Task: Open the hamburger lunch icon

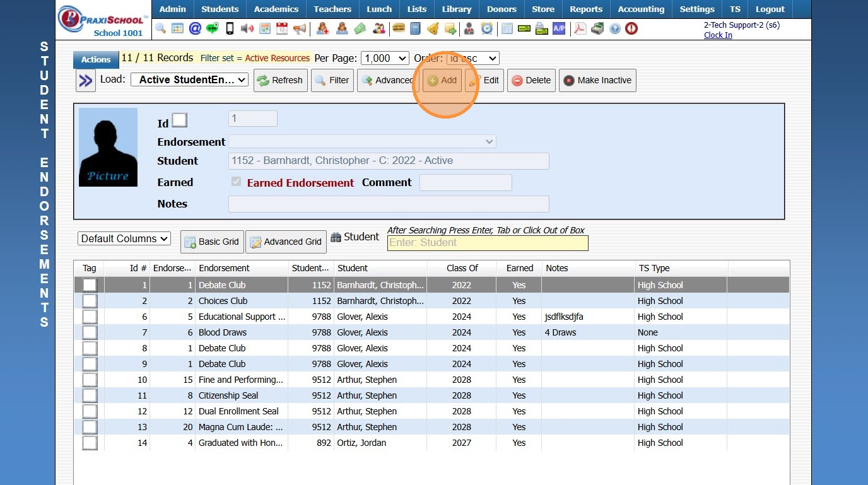Action: point(398,28)
